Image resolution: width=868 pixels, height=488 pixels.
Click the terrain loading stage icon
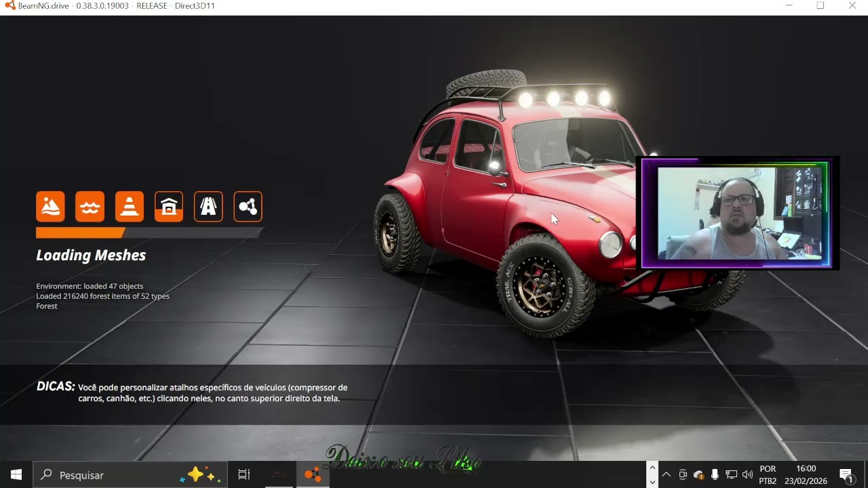[50, 207]
